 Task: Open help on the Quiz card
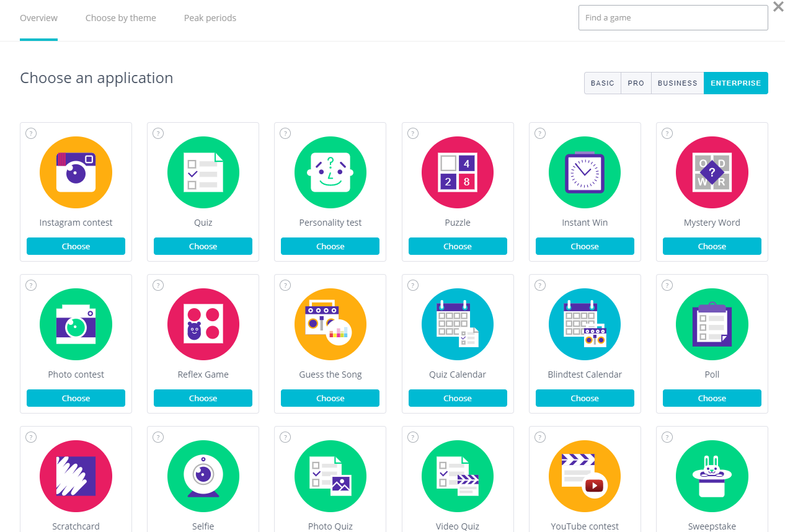158,133
